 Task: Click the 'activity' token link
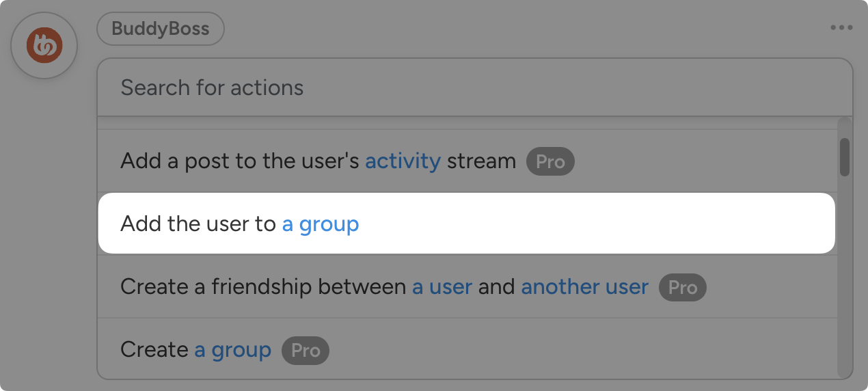tap(403, 161)
